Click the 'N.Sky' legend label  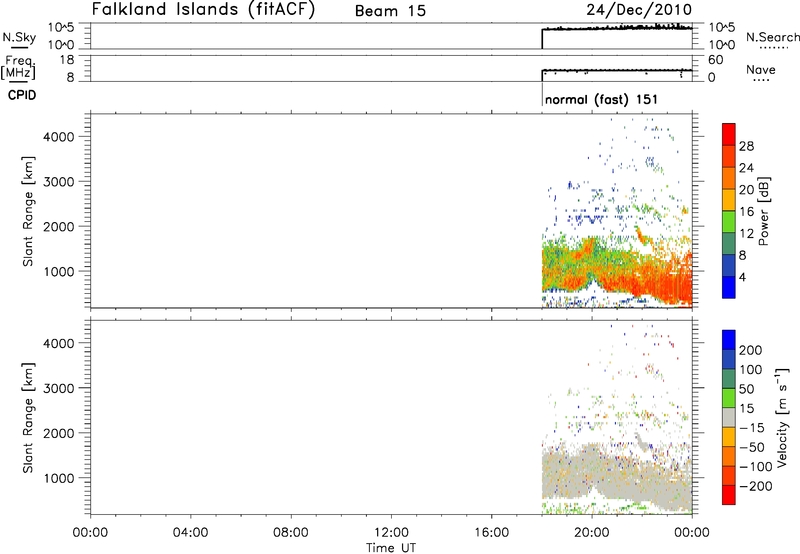tap(19, 37)
